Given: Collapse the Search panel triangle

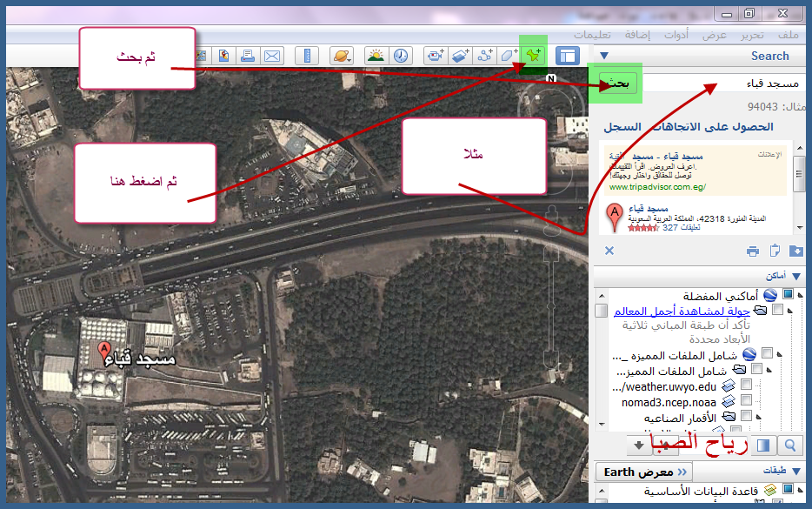Looking at the screenshot, I should pos(604,56).
